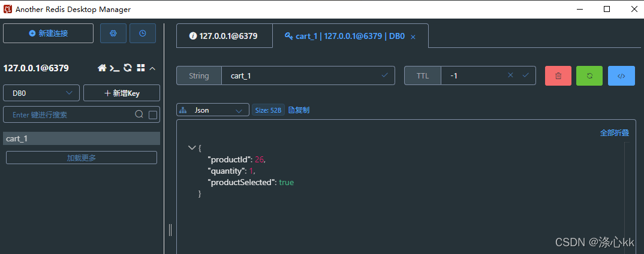Open command log clock icon button

pos(143,33)
